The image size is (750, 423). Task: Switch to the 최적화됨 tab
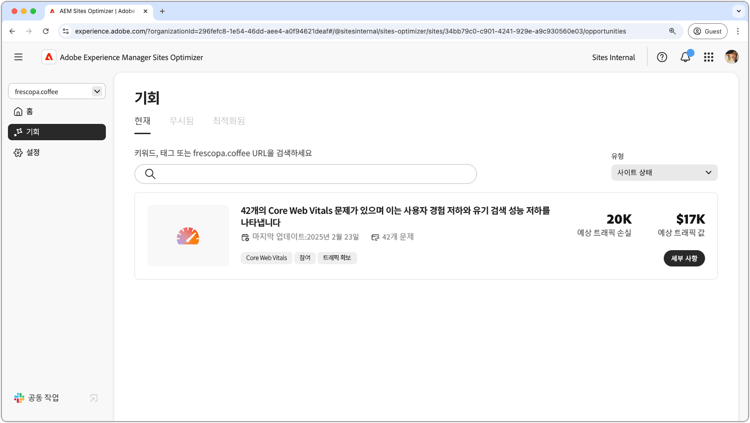(x=229, y=121)
